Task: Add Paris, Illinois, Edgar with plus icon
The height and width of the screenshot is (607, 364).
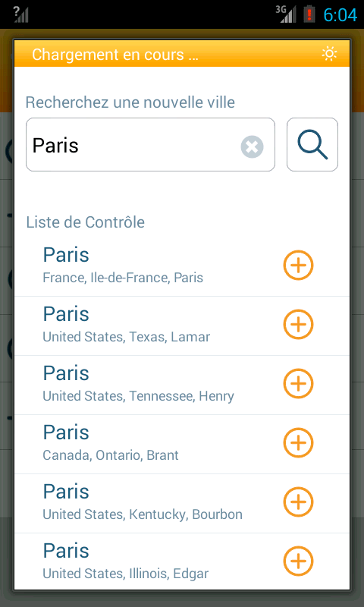Action: click(x=298, y=561)
